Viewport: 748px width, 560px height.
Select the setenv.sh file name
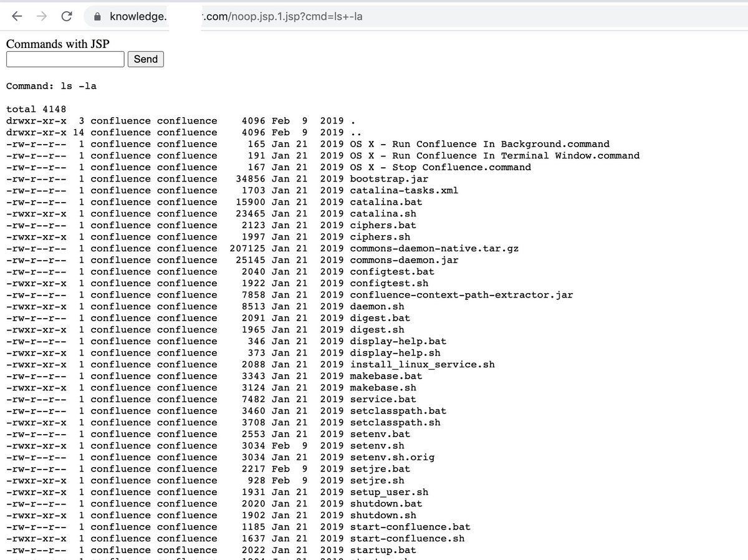point(377,446)
